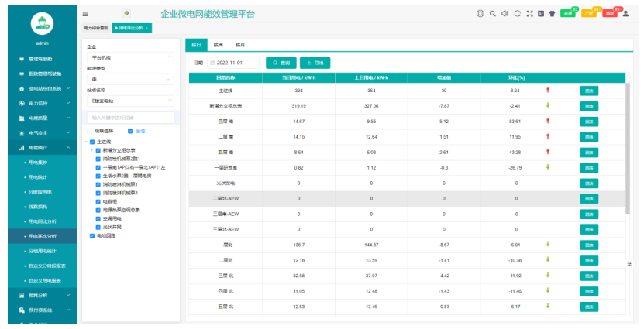Click the 电能统计 bar chart icon in sidebar

(22, 148)
